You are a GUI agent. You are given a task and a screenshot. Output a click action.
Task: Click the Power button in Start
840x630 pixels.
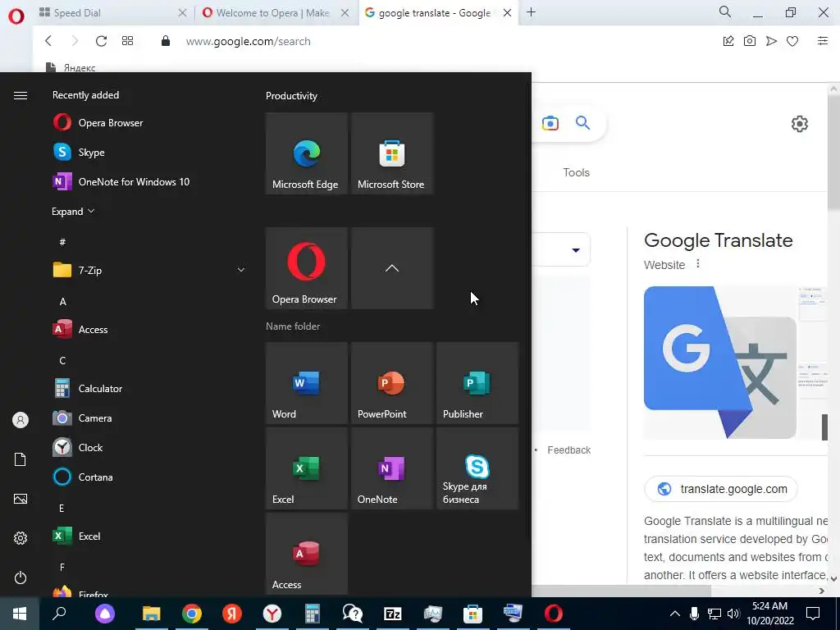21,577
